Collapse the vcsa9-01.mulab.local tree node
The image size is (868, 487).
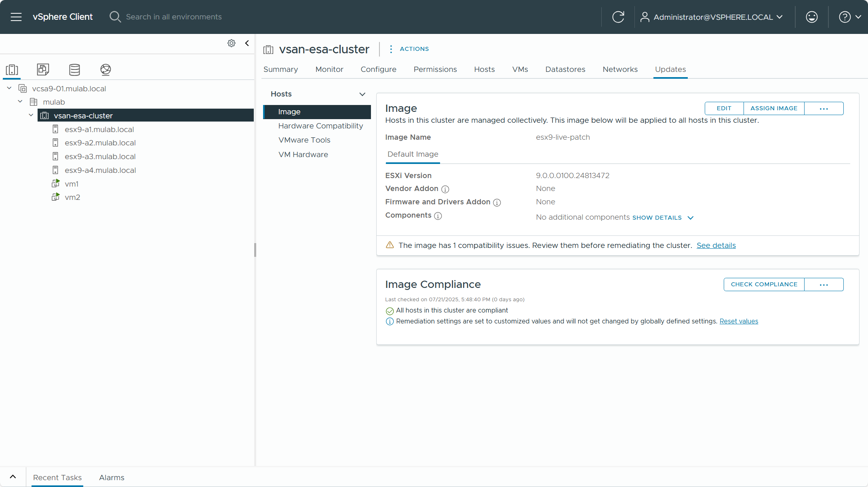(9, 88)
